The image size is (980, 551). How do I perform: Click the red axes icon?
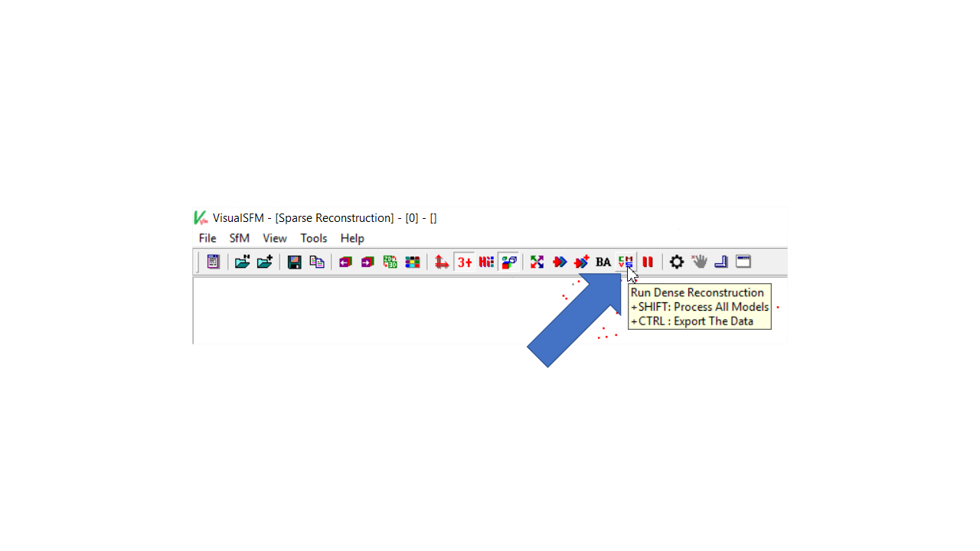click(442, 262)
